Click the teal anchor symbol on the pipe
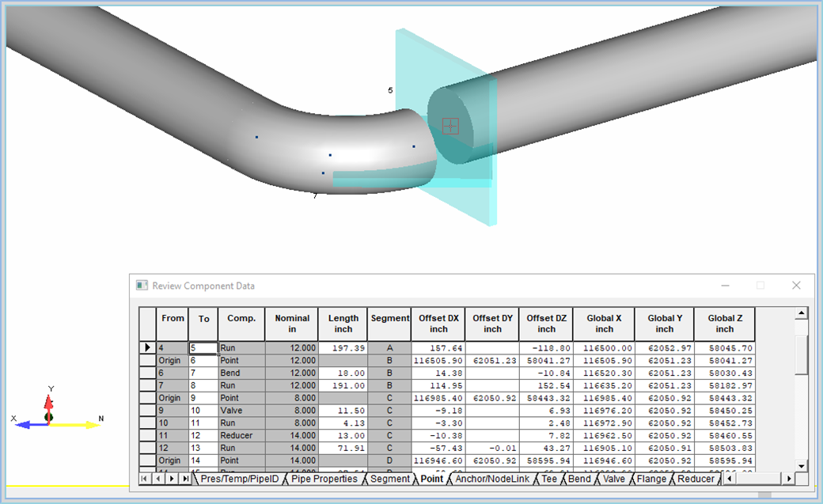 coord(449,124)
